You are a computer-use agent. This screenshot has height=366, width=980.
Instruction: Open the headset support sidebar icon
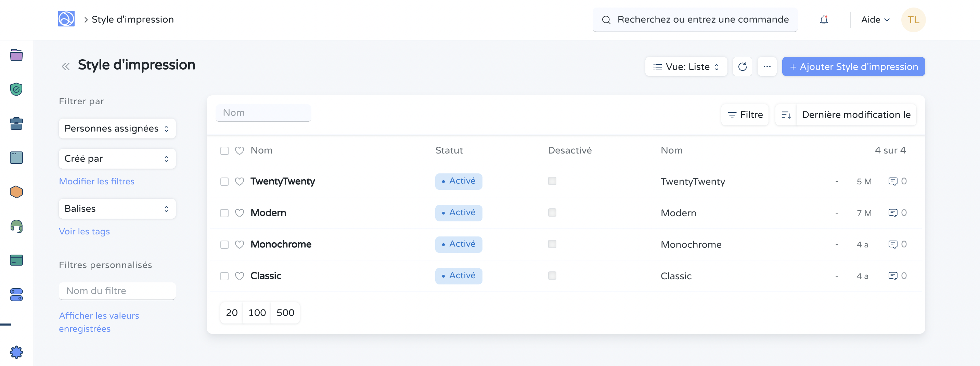coord(16,226)
